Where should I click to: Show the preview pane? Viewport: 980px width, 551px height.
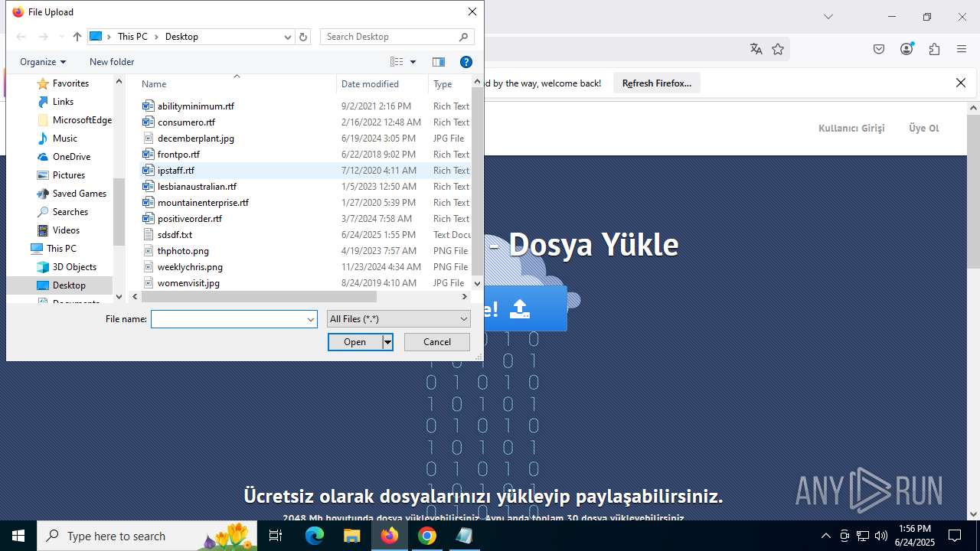coord(439,62)
